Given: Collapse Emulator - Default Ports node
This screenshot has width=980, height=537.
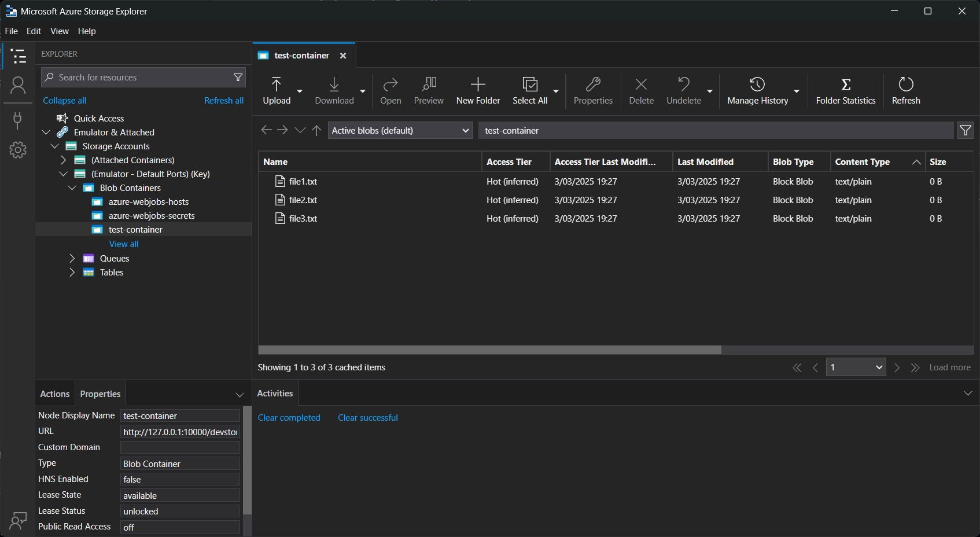Looking at the screenshot, I should 64,174.
